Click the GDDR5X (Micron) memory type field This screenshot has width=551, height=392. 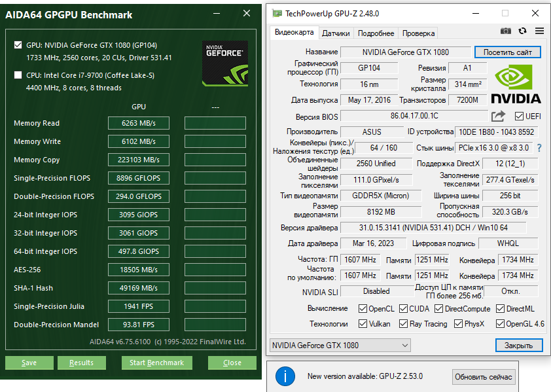[x=381, y=196]
